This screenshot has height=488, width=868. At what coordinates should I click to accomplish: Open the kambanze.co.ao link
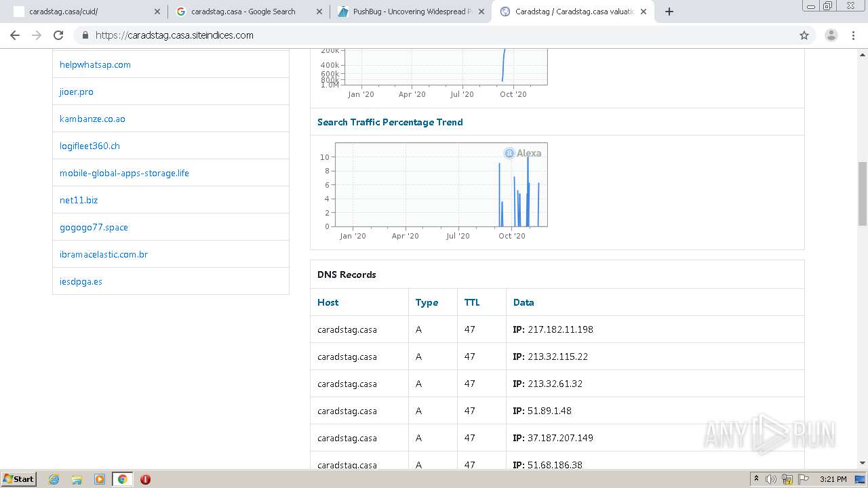tap(92, 119)
